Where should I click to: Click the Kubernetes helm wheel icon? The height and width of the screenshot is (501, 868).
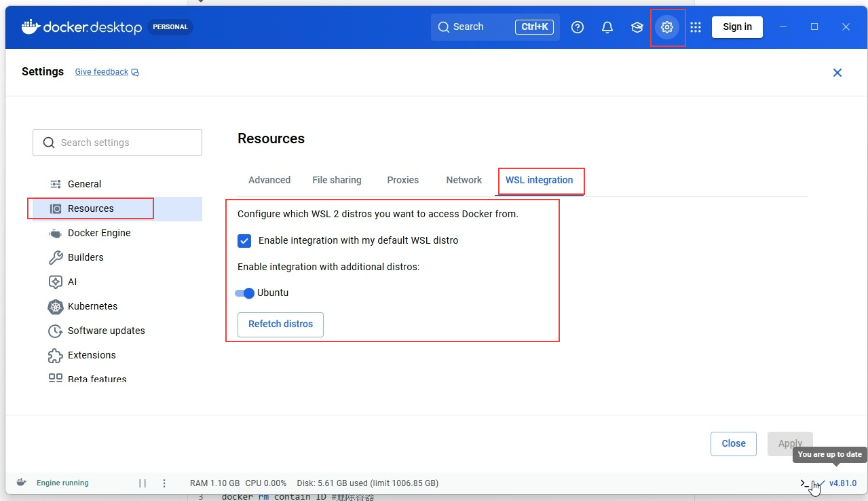click(x=56, y=306)
